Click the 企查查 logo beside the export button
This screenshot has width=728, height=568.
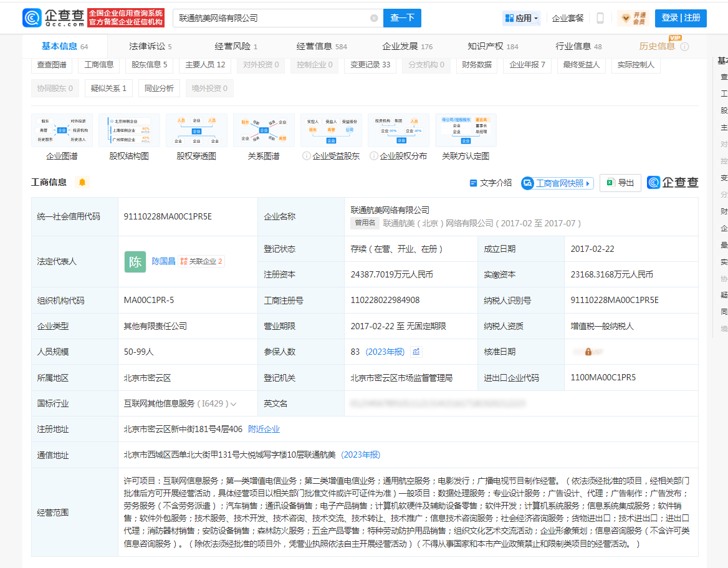[673, 183]
